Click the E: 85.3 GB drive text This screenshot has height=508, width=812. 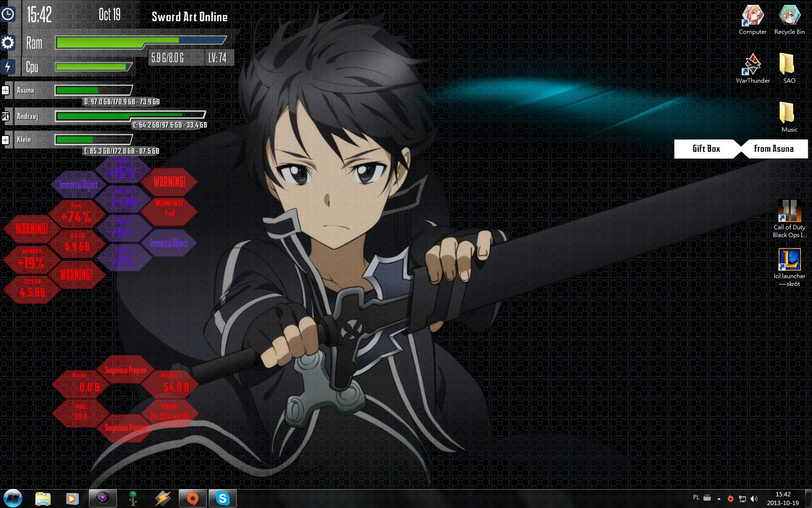click(x=122, y=151)
